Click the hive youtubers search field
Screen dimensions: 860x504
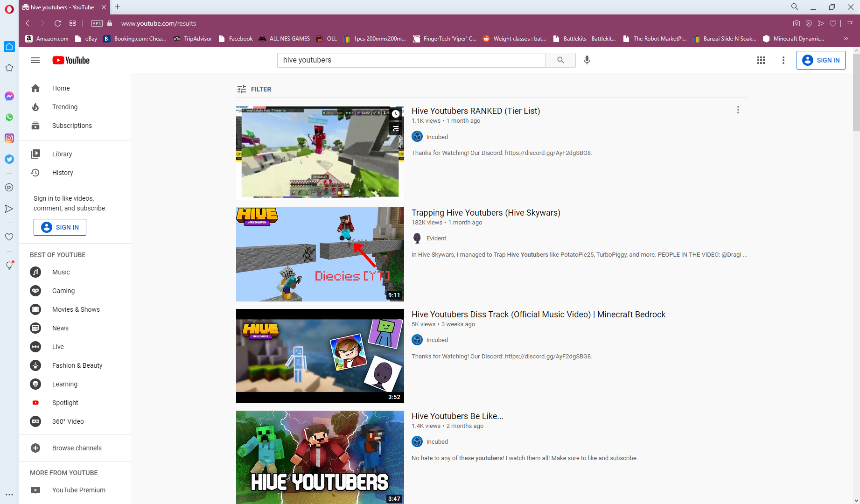coord(411,60)
